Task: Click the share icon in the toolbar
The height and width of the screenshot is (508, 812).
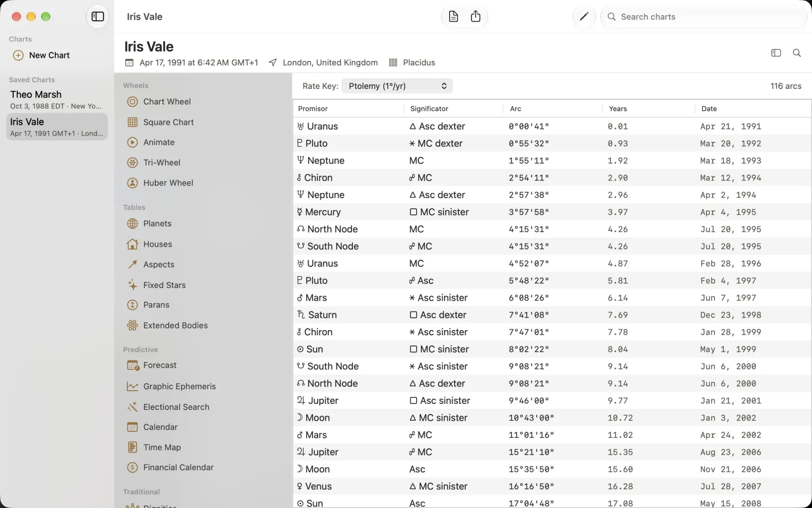Action: point(476,17)
